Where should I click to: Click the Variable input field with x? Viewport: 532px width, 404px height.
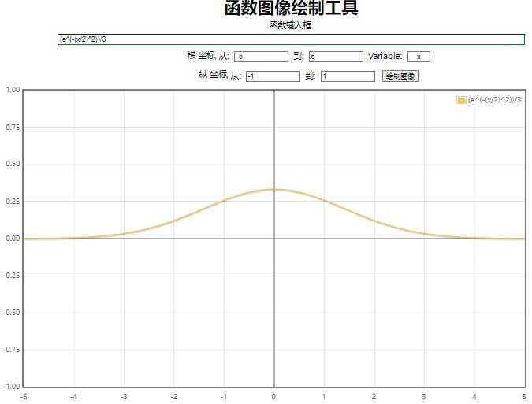(x=419, y=57)
